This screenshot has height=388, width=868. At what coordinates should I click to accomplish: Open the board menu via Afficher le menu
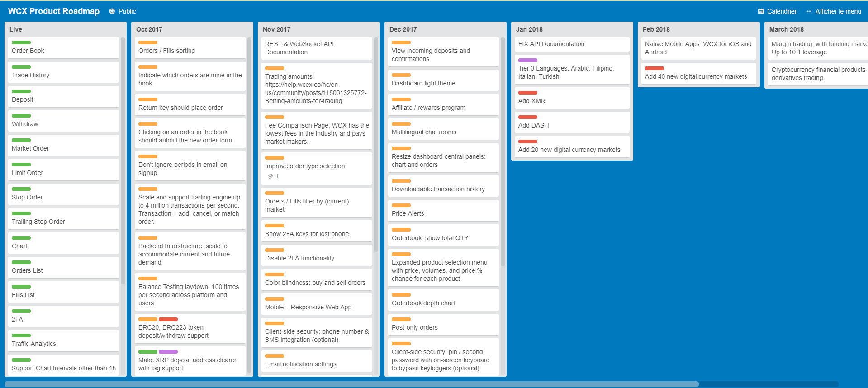pyautogui.click(x=834, y=11)
